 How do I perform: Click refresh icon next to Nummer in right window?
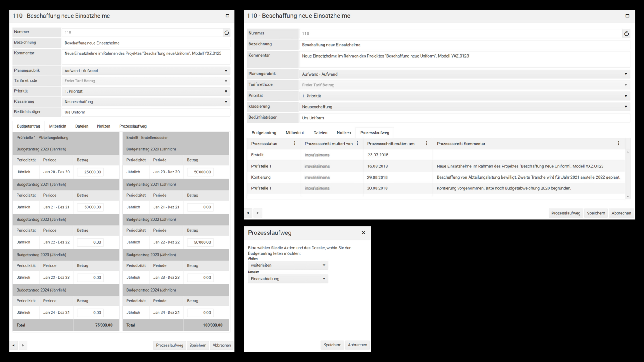tap(626, 34)
